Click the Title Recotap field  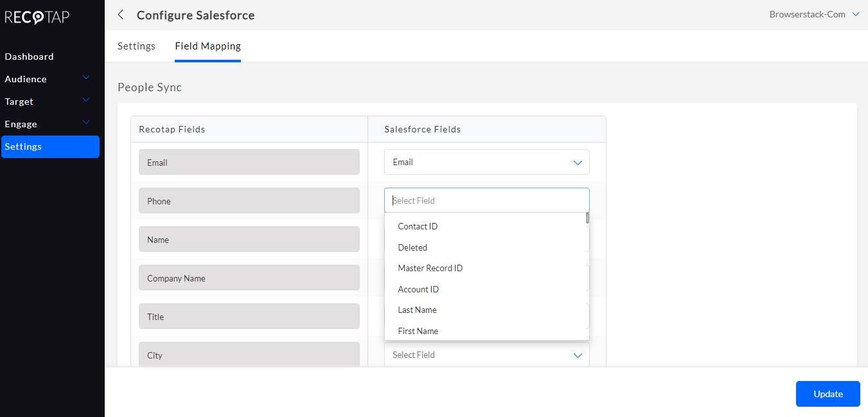[x=249, y=317]
